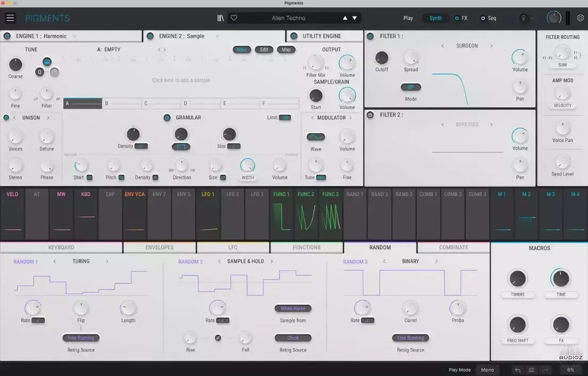This screenshot has width=588, height=376.
Task: Go to next Unison mode
Action: 48,118
